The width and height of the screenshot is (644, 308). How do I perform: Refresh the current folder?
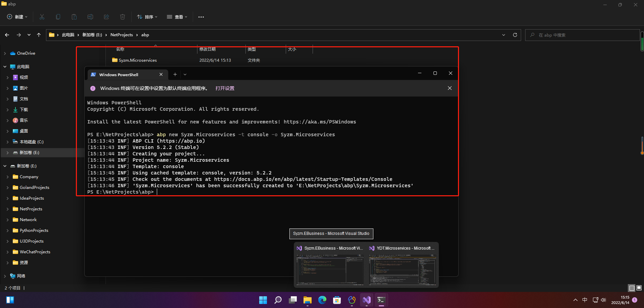click(x=515, y=35)
